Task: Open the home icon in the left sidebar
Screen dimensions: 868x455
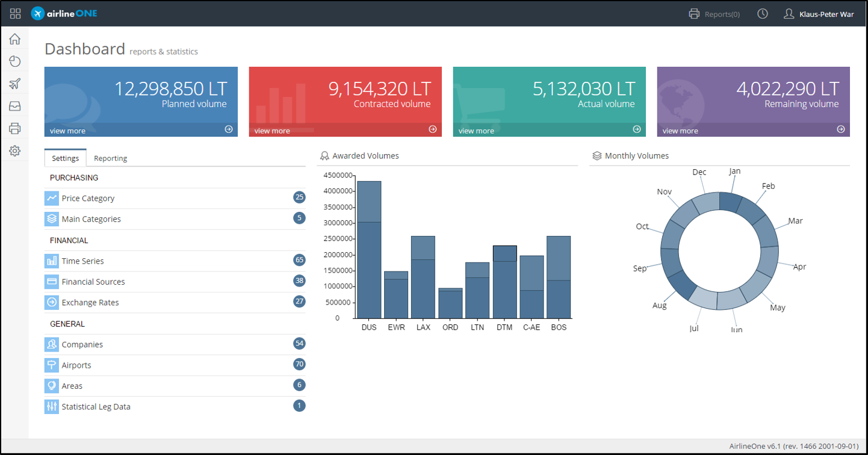Action: pyautogui.click(x=14, y=39)
